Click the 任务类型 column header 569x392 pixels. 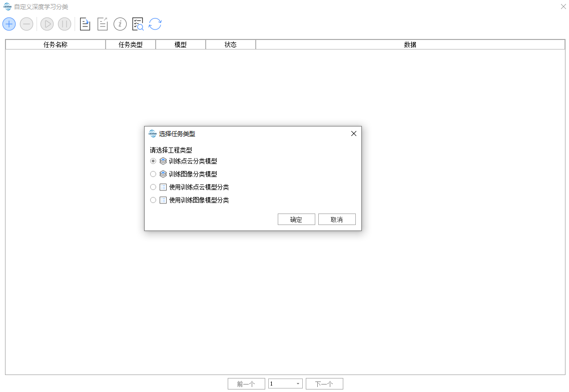click(131, 44)
